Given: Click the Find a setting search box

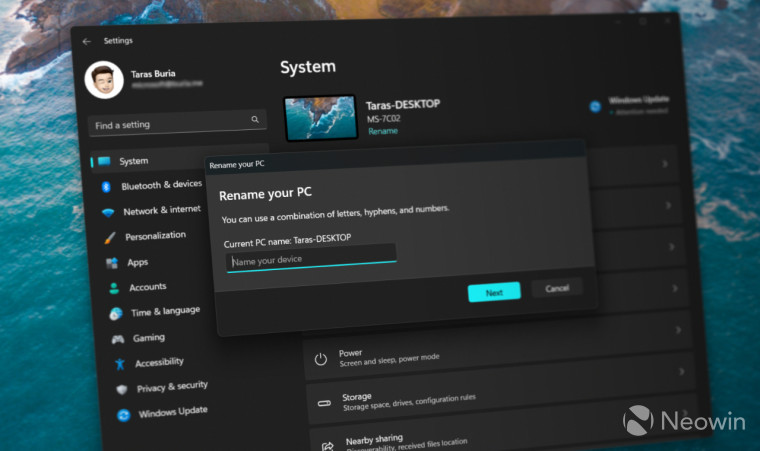Looking at the screenshot, I should coord(177,123).
